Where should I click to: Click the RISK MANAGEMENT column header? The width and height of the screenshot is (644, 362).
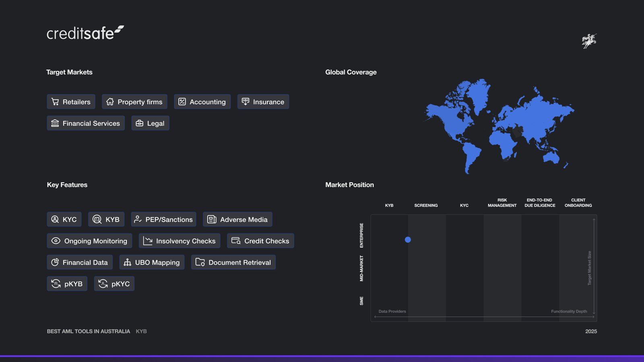point(502,203)
